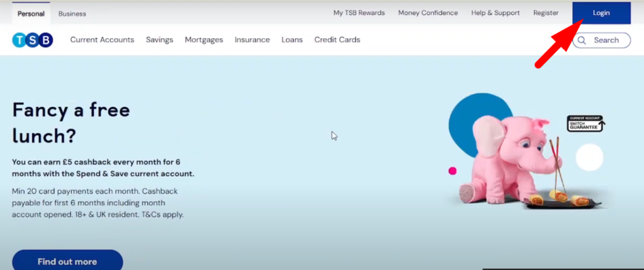This screenshot has width=644, height=270.
Task: Click the TSB logo
Action: (33, 40)
